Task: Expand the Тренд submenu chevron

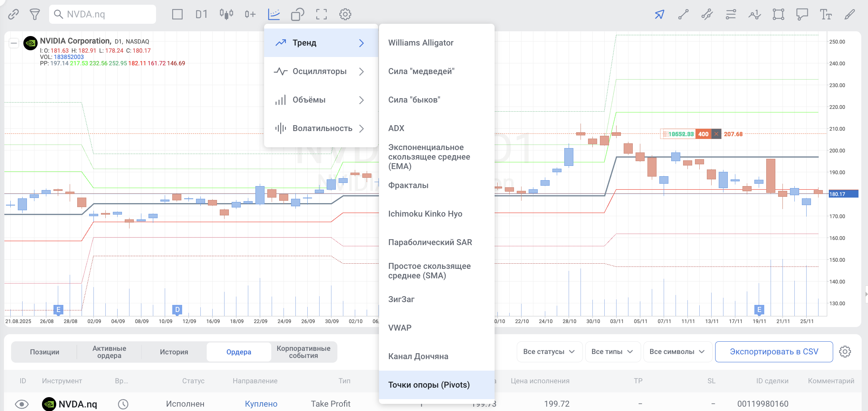Action: (361, 43)
